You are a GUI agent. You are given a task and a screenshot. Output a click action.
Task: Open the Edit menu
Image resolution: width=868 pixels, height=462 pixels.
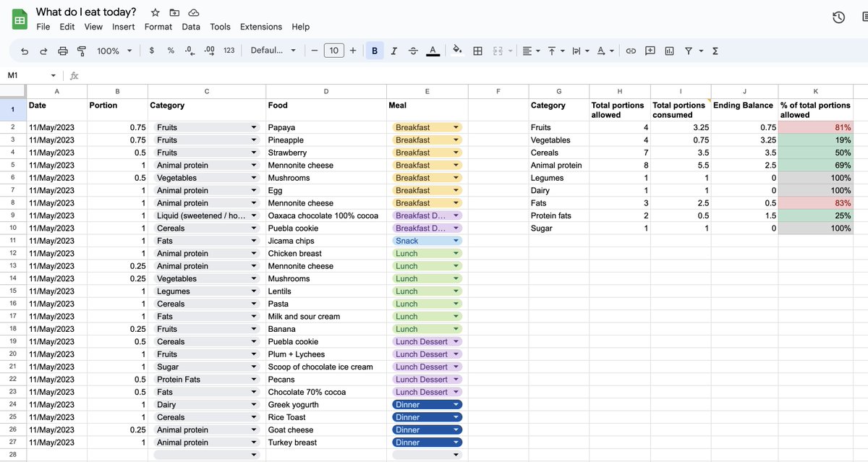[67, 27]
